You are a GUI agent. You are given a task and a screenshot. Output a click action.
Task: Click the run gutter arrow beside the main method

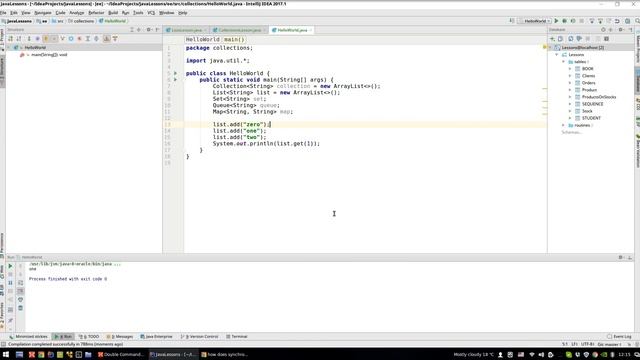[x=176, y=80]
